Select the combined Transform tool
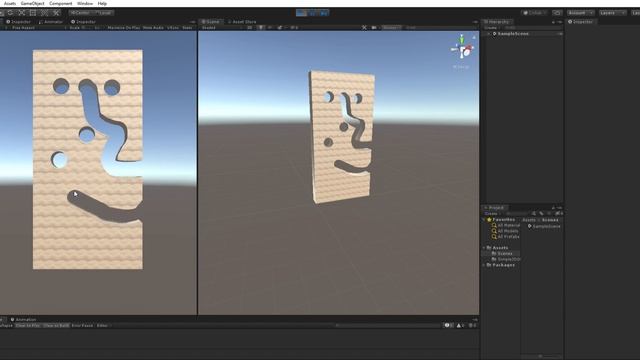This screenshot has width=640, height=360. pos(44,13)
